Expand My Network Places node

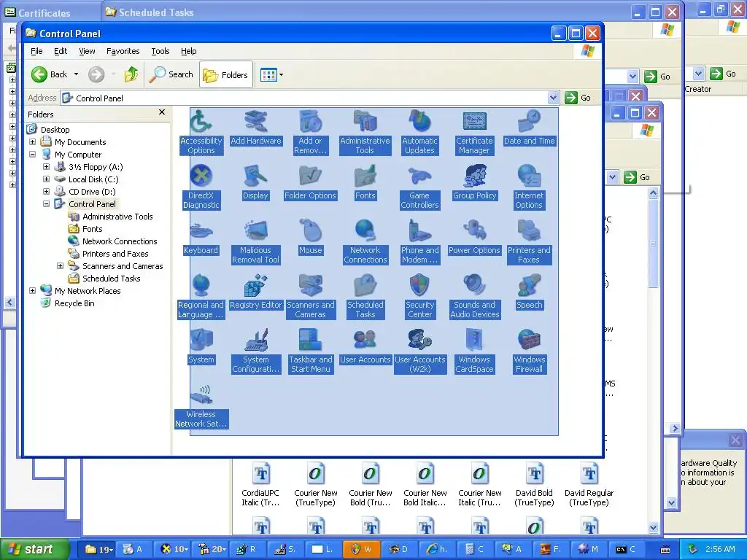coord(32,290)
